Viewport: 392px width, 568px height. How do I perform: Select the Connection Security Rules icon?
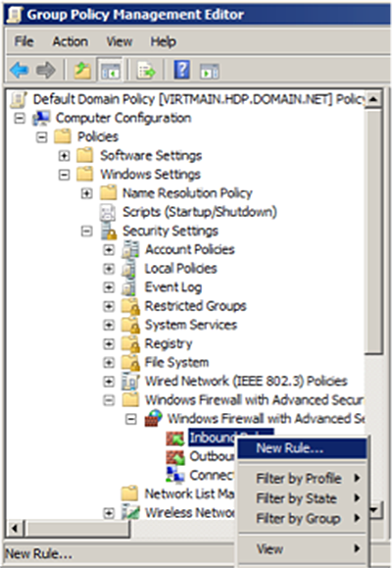pyautogui.click(x=175, y=475)
